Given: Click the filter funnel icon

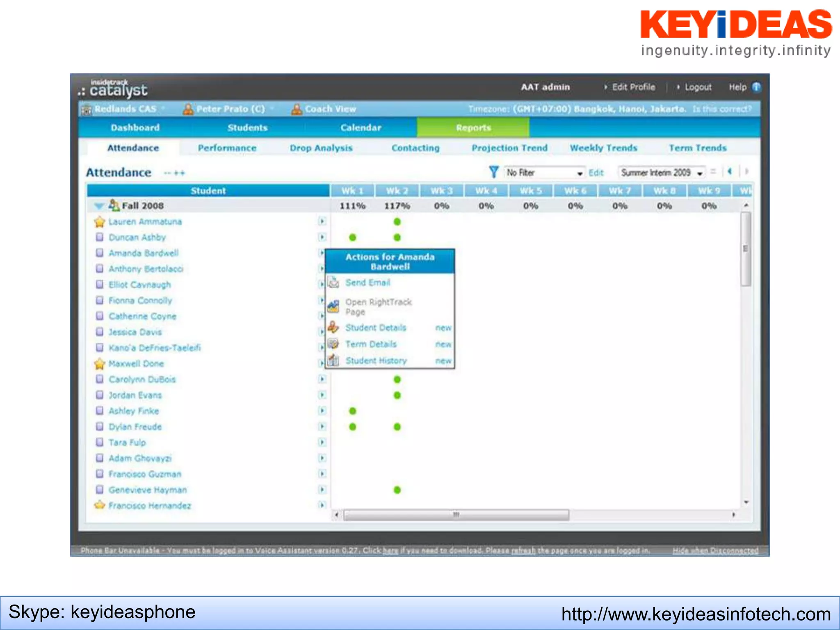Looking at the screenshot, I should (x=494, y=172).
